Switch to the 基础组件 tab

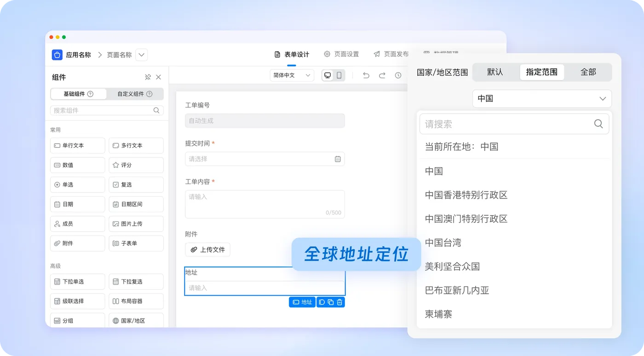[79, 94]
